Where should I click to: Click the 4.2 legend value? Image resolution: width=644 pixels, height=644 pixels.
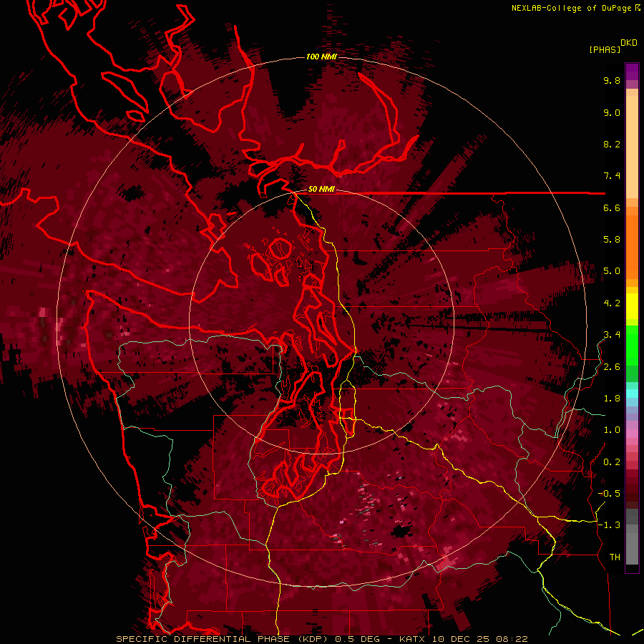pos(612,303)
